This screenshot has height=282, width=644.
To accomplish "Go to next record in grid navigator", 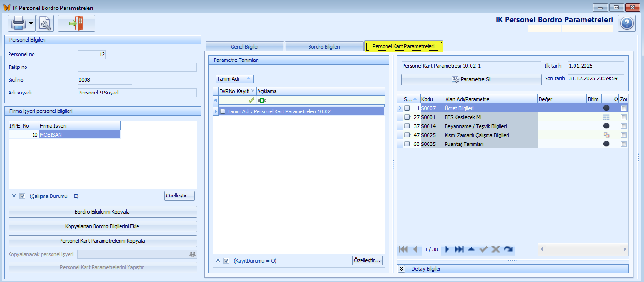I will click(447, 249).
